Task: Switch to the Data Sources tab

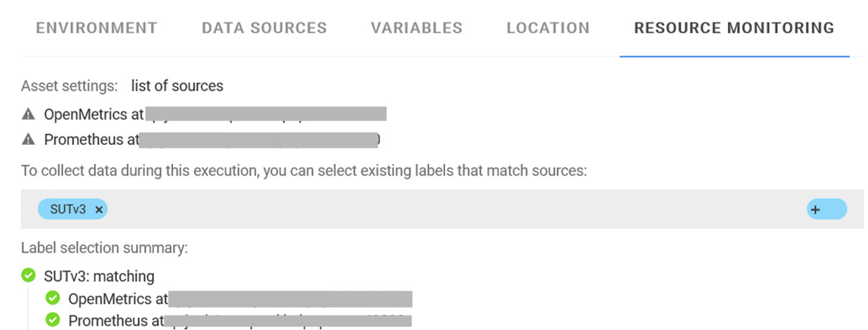Action: (264, 28)
